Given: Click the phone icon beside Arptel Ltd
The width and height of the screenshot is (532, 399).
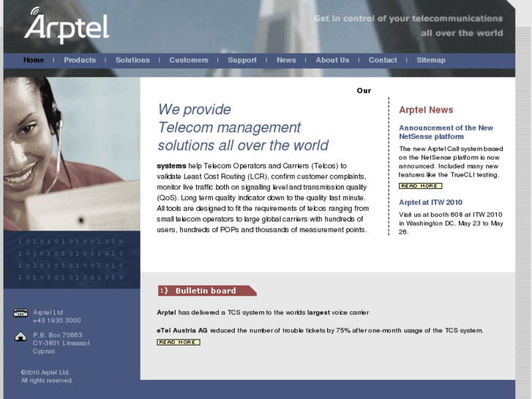Looking at the screenshot, I should click(20, 313).
